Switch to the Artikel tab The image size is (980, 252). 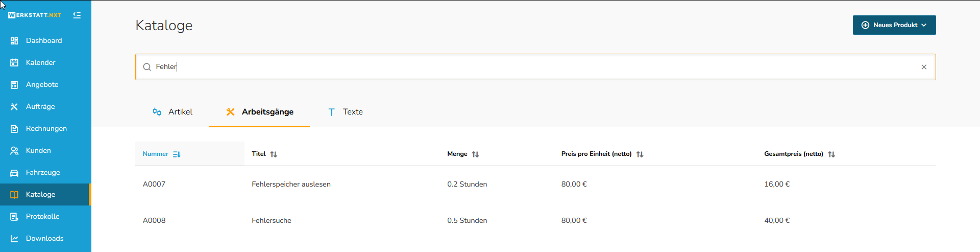pos(173,112)
